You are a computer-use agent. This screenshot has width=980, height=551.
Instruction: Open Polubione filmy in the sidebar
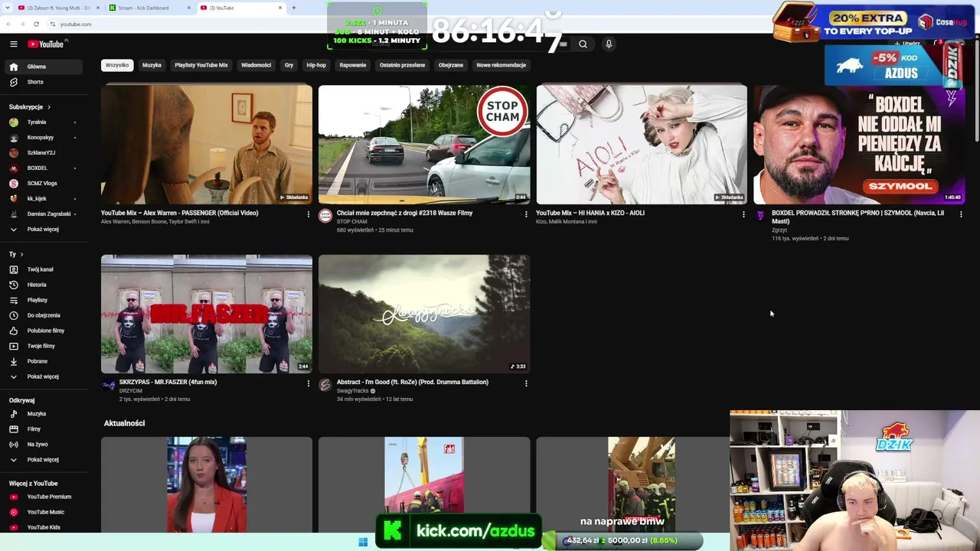[43, 331]
